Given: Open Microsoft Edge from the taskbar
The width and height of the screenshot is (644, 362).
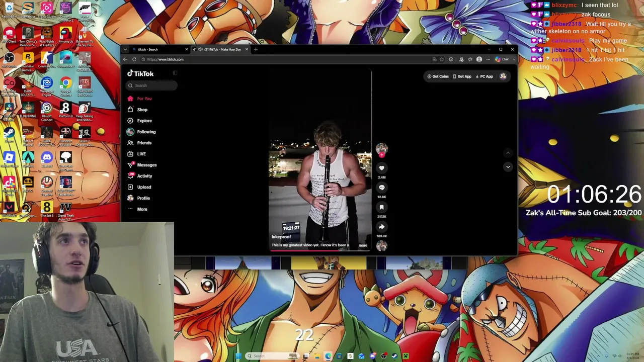Looking at the screenshot, I should pos(328,356).
